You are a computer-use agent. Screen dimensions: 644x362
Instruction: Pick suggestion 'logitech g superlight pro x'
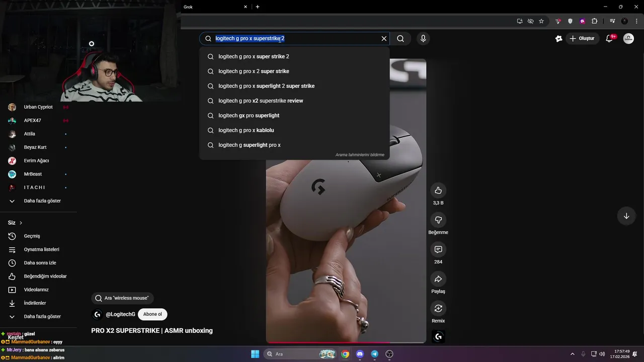click(294, 145)
